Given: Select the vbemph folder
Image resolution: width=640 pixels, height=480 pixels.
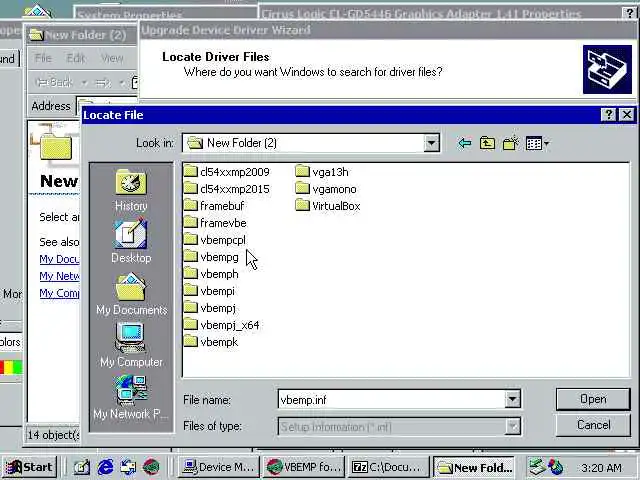Looking at the screenshot, I should pos(211,274).
